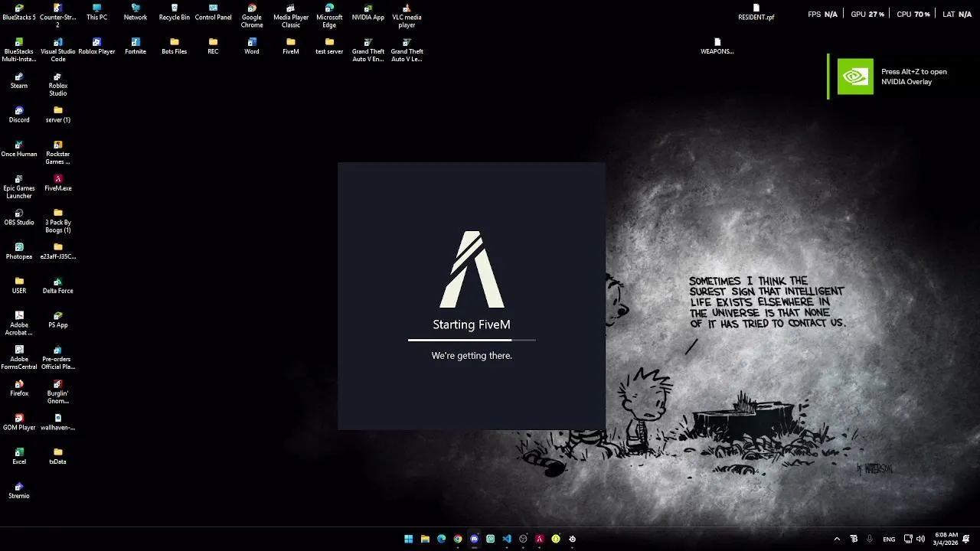The image size is (980, 551).
Task: Select the Excel desktop shortcut
Action: tap(19, 457)
